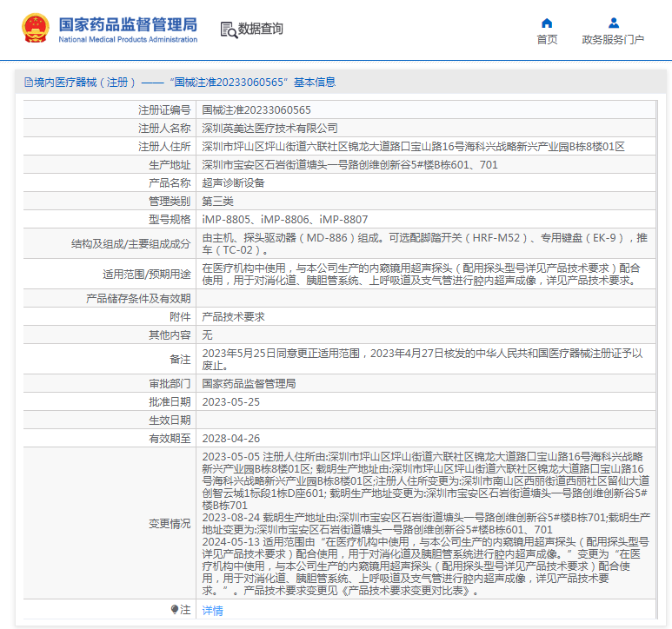Click the 数据查询 magnifier document icon
This screenshot has width=672, height=629.
[228, 30]
